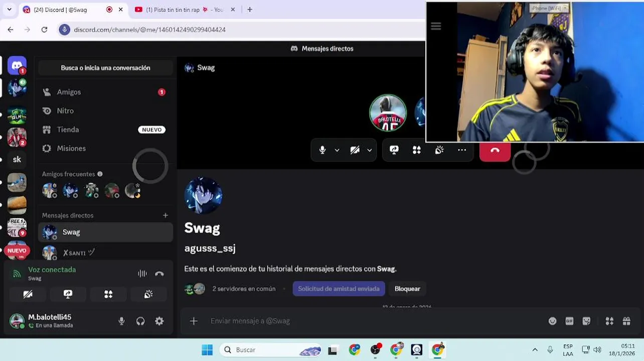
Task: Open new browser tab with plus
Action: (250, 10)
